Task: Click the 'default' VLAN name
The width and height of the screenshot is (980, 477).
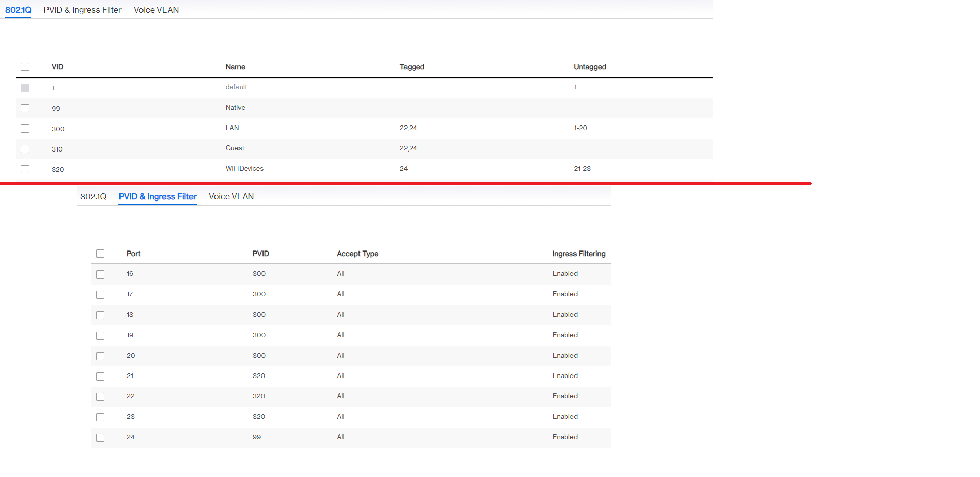Action: pyautogui.click(x=236, y=87)
